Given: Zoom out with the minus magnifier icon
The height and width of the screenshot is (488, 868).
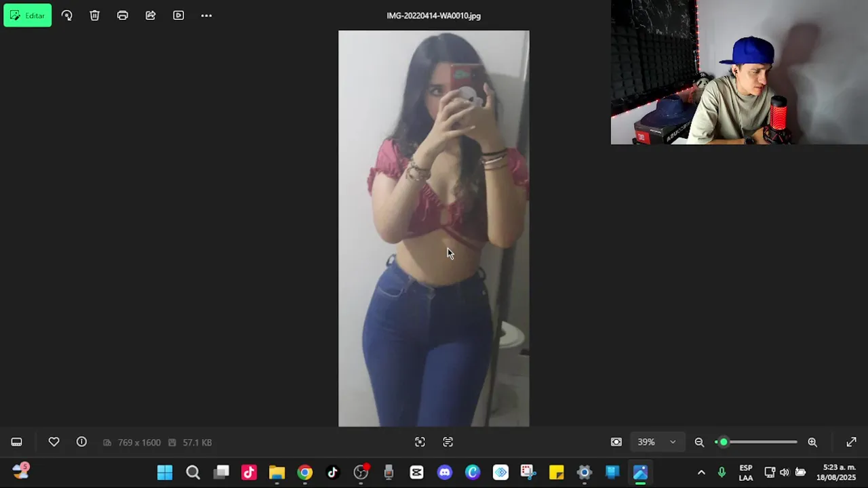Looking at the screenshot, I should click(x=699, y=442).
